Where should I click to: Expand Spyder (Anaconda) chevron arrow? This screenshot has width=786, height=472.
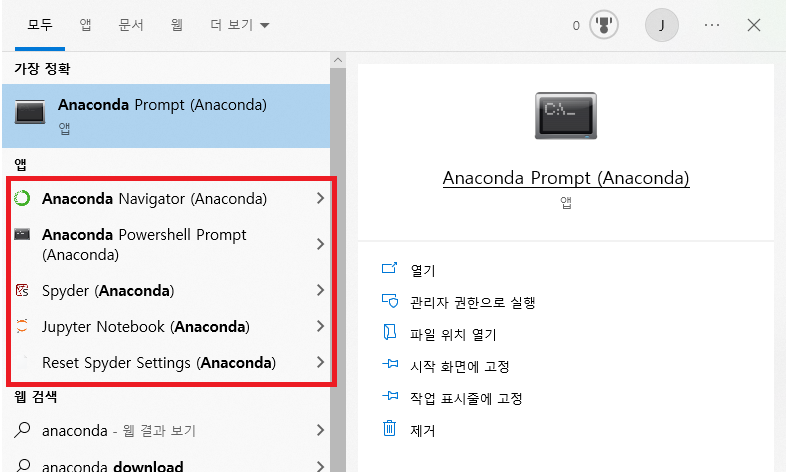(320, 290)
